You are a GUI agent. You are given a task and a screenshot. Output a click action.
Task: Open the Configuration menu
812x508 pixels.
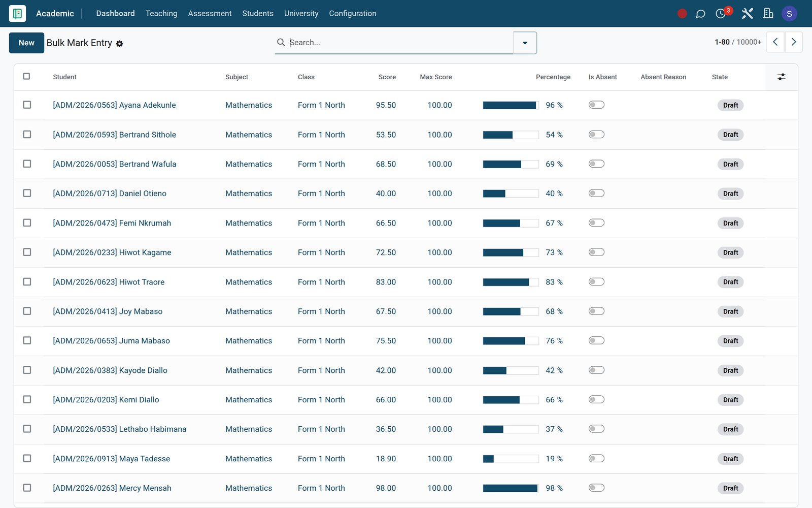(353, 13)
